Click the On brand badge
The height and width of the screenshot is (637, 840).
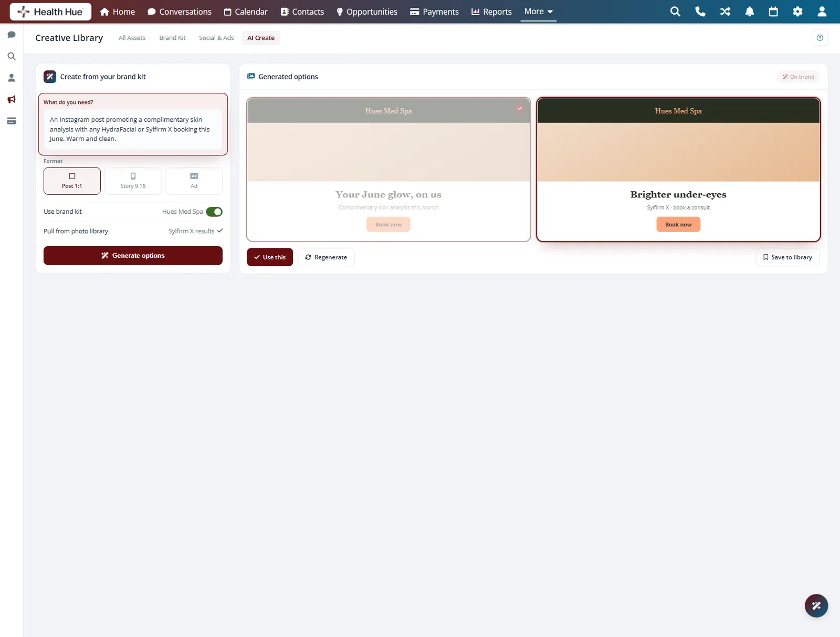[x=799, y=77]
